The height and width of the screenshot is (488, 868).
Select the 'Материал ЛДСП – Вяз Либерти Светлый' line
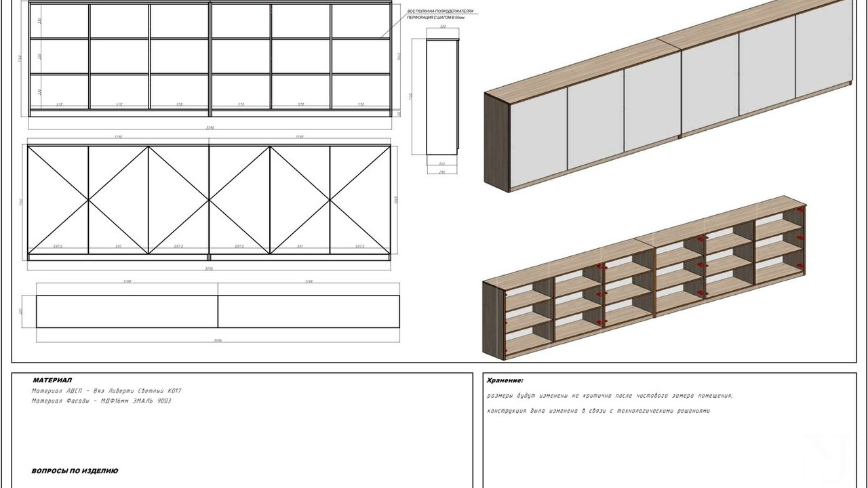coord(106,391)
